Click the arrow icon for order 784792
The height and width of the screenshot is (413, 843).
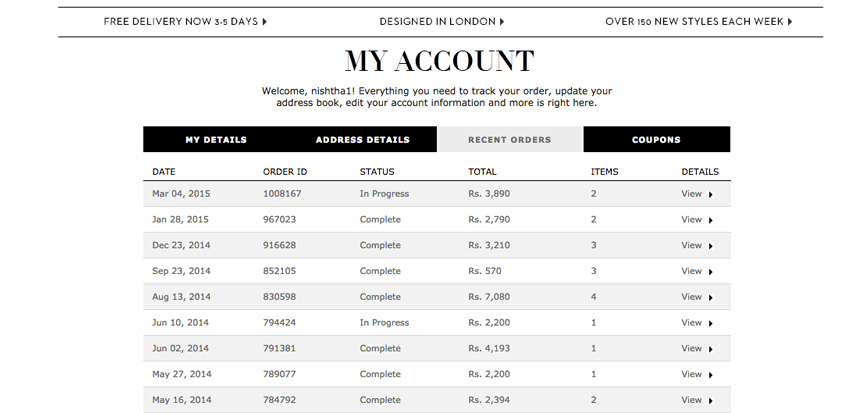point(711,401)
